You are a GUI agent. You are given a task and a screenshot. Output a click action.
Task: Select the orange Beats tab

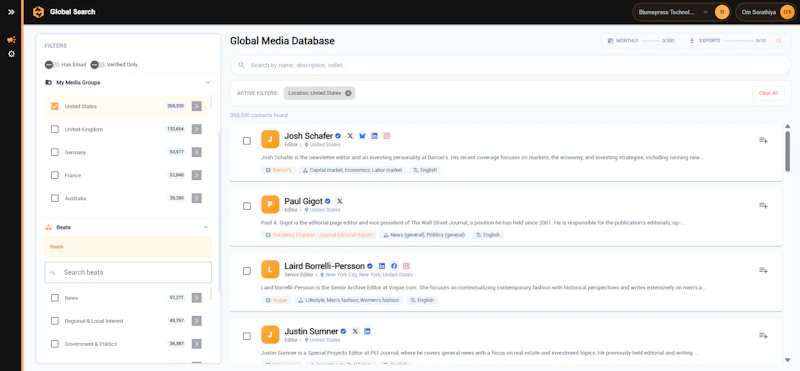[x=128, y=246]
